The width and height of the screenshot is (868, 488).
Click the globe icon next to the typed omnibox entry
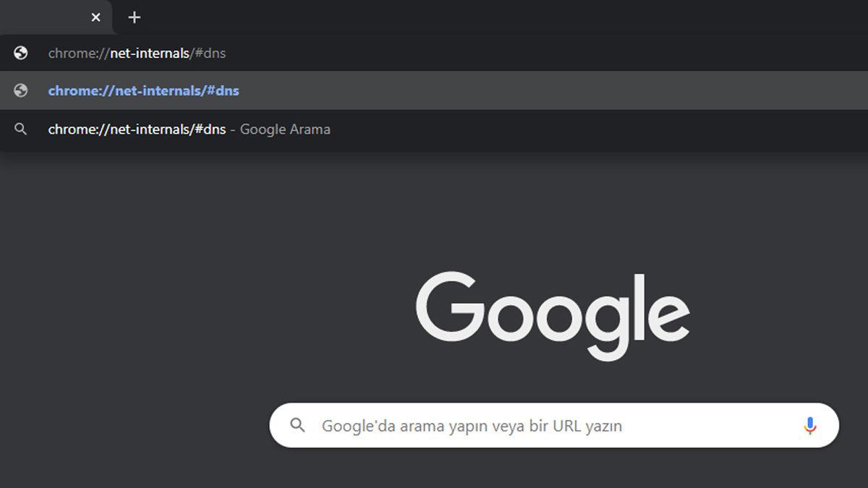coord(20,53)
